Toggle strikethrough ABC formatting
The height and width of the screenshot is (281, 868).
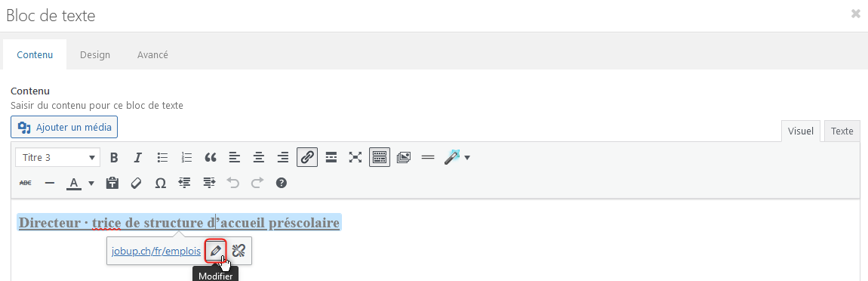pos(26,182)
